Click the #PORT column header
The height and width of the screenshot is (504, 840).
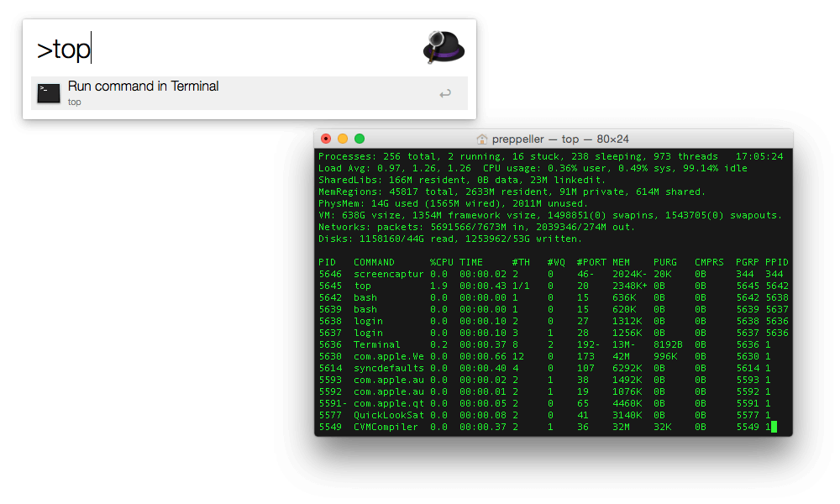pos(591,262)
